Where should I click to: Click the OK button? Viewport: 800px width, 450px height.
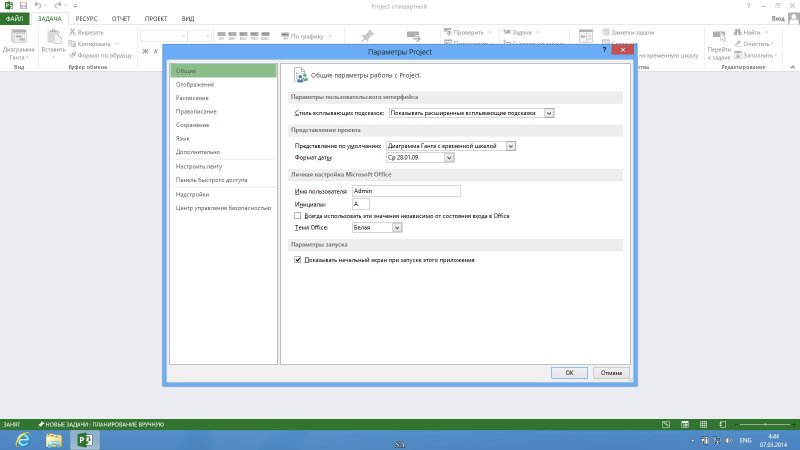pos(569,372)
